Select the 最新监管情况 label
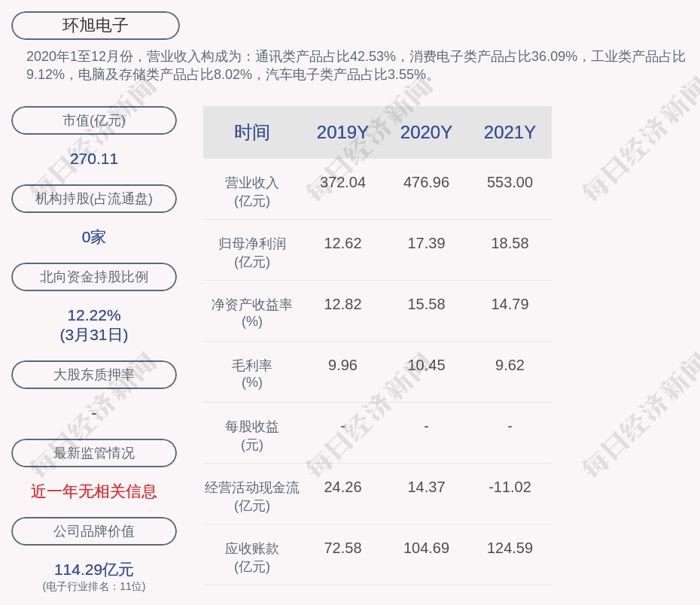700x605 pixels. pos(94,453)
